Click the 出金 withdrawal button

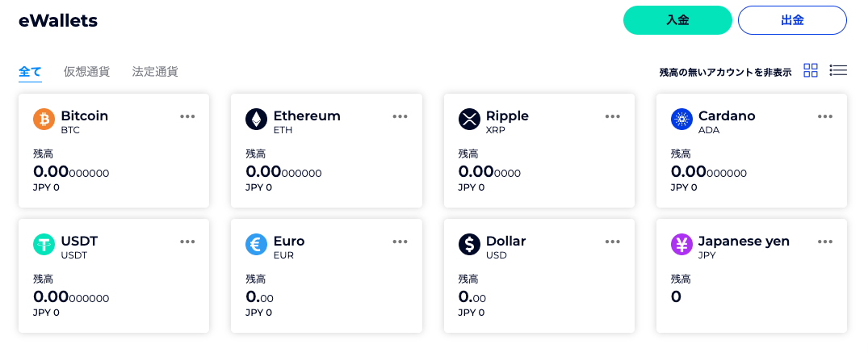click(x=792, y=20)
